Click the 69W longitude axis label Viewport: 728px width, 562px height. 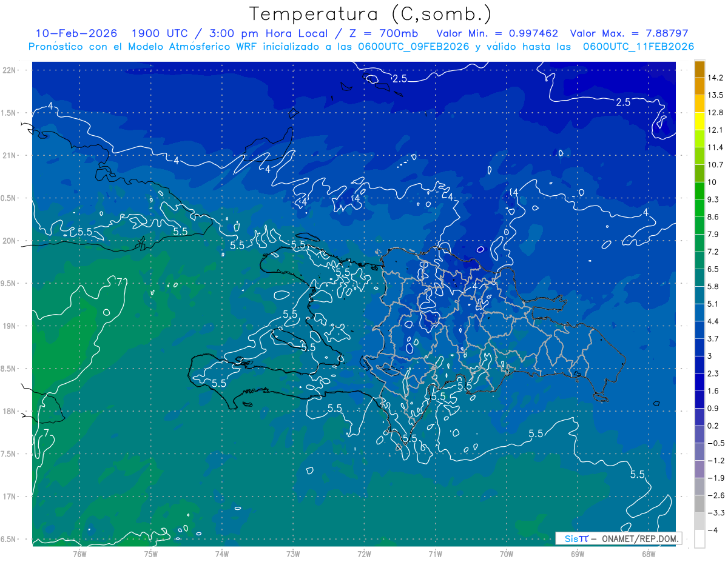pyautogui.click(x=578, y=553)
